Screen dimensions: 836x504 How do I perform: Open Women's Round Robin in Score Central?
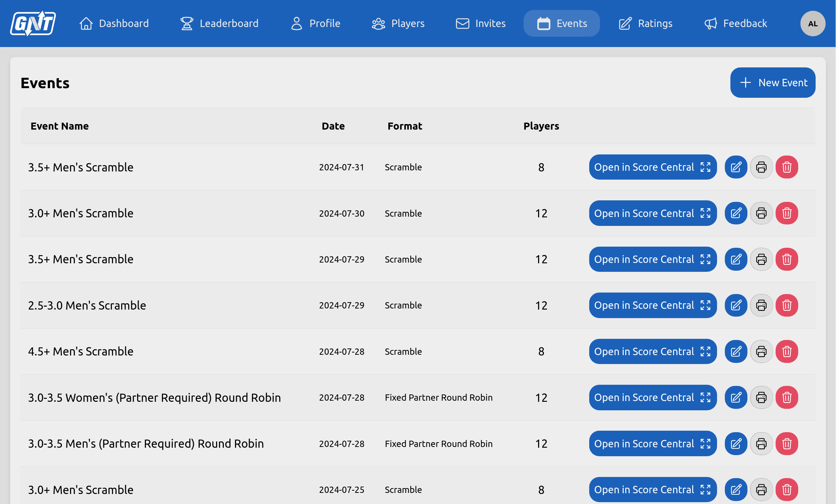coord(653,397)
